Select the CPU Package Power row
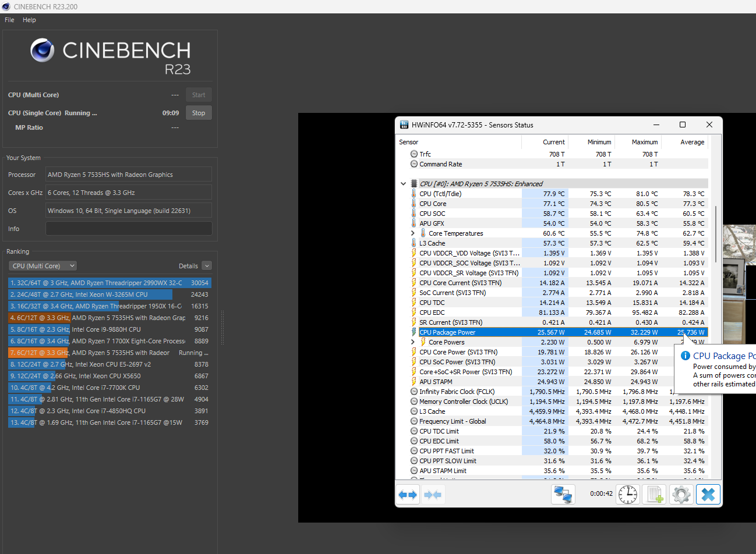Screen dimensions: 756x554 [552, 332]
